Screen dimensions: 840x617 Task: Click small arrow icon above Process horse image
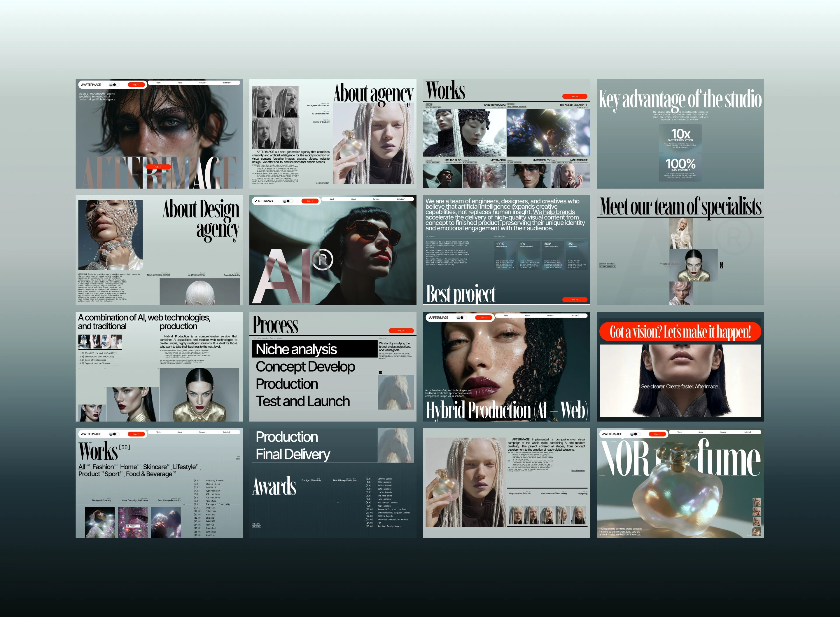click(x=380, y=372)
